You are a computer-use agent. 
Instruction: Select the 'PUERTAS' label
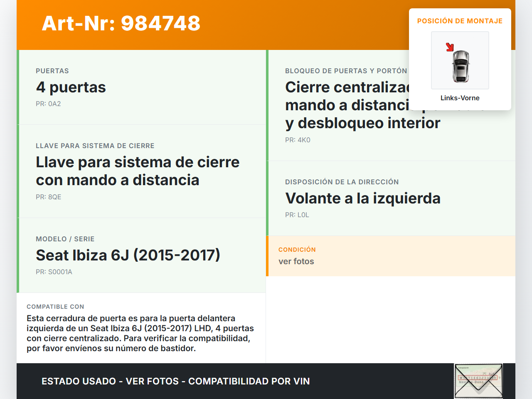click(x=52, y=71)
